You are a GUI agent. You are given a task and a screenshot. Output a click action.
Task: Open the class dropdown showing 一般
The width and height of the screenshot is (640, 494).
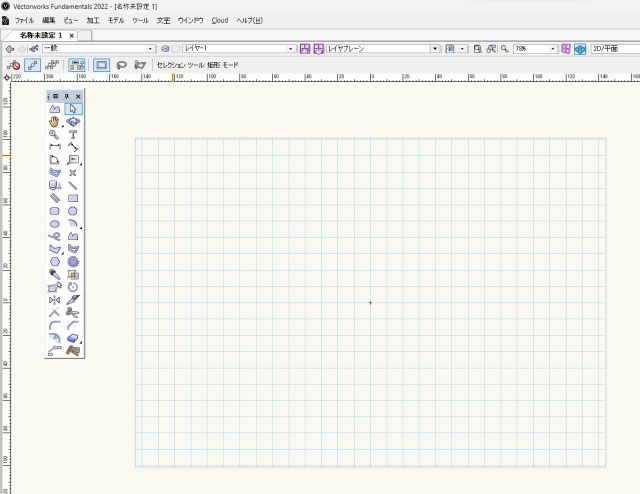[x=97, y=47]
